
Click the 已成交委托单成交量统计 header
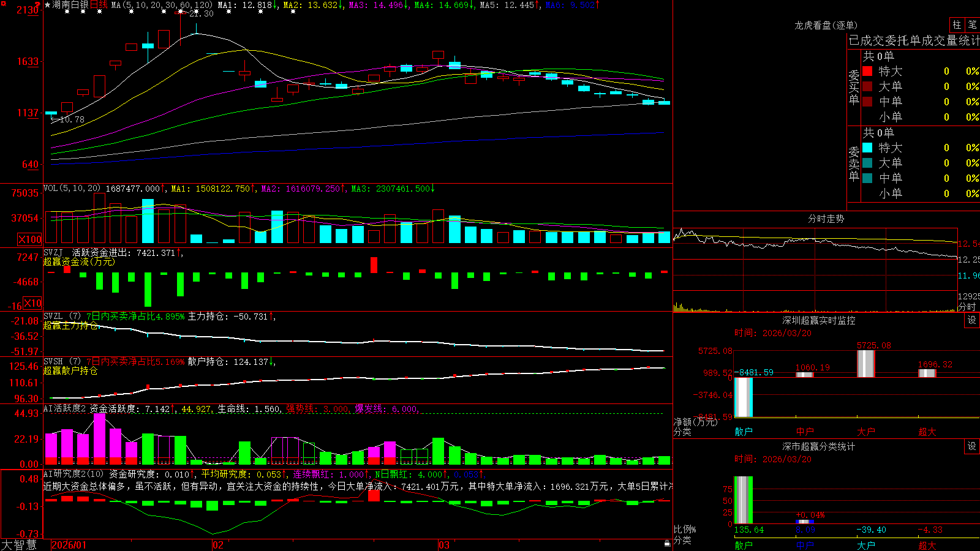pyautogui.click(x=914, y=40)
